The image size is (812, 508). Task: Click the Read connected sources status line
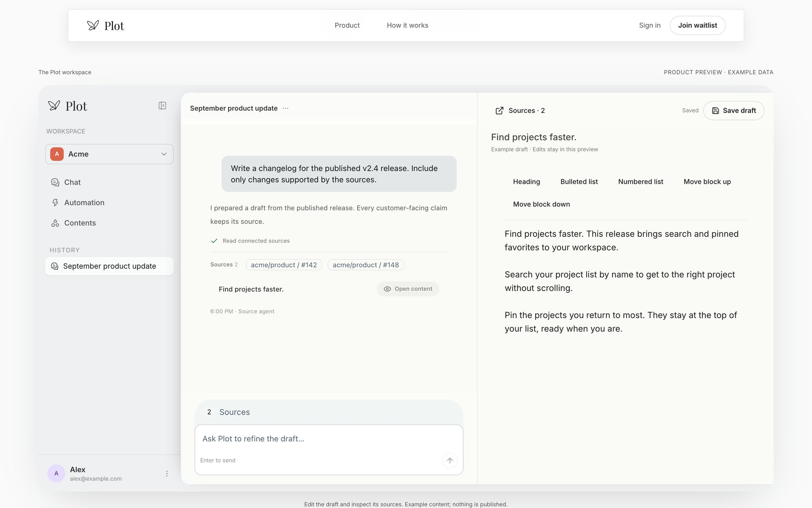[250, 241]
